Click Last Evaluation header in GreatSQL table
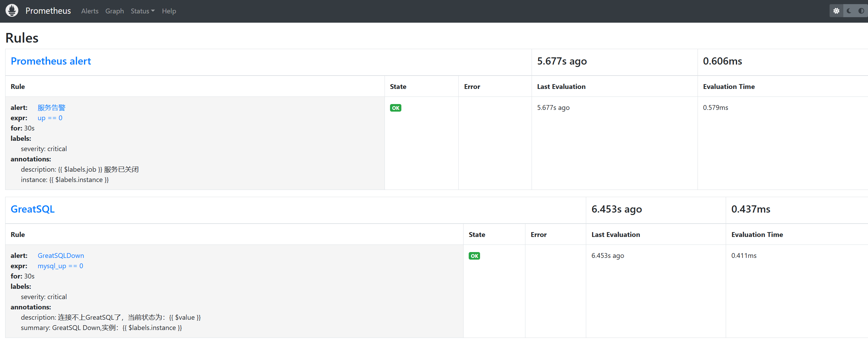868x341 pixels. [615, 235]
